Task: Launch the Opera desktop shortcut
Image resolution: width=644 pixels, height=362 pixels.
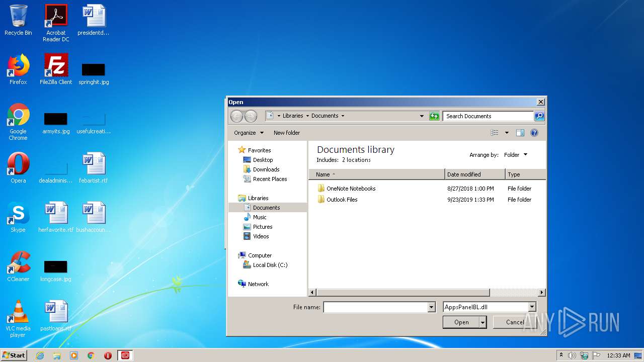Action: click(x=18, y=168)
